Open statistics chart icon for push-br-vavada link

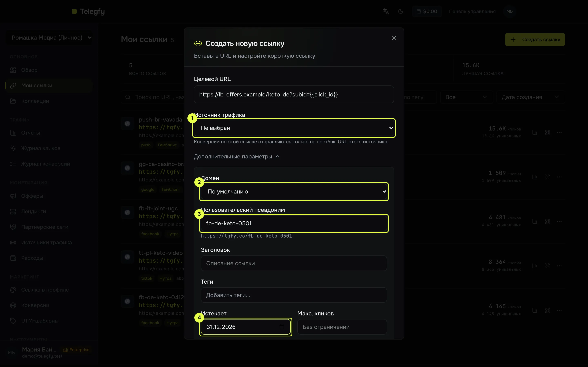[x=535, y=133]
